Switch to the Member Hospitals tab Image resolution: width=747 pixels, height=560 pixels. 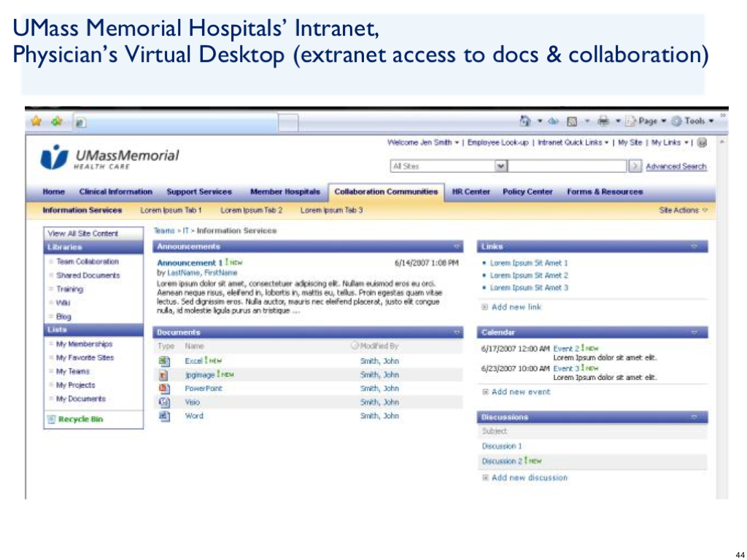tap(285, 192)
